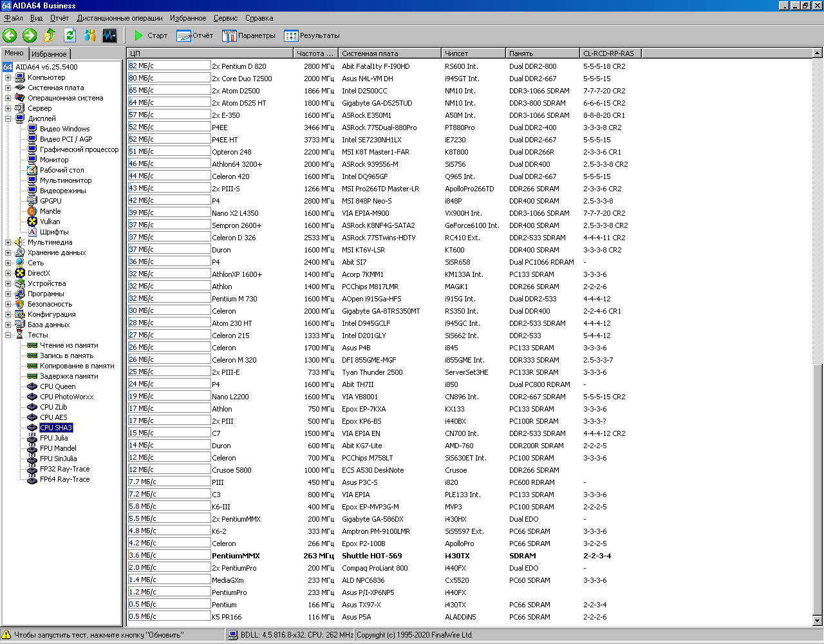
Task: Select the Vulkan icon
Action: click(x=32, y=222)
